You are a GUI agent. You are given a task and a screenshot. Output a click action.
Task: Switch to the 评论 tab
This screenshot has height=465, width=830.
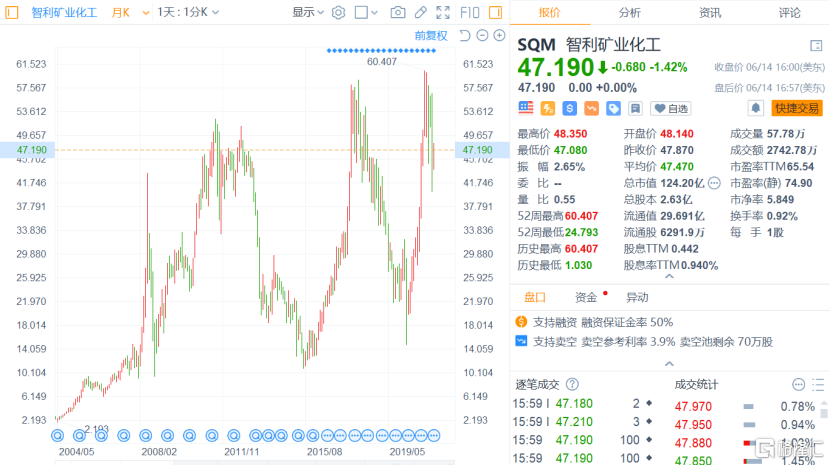(789, 13)
